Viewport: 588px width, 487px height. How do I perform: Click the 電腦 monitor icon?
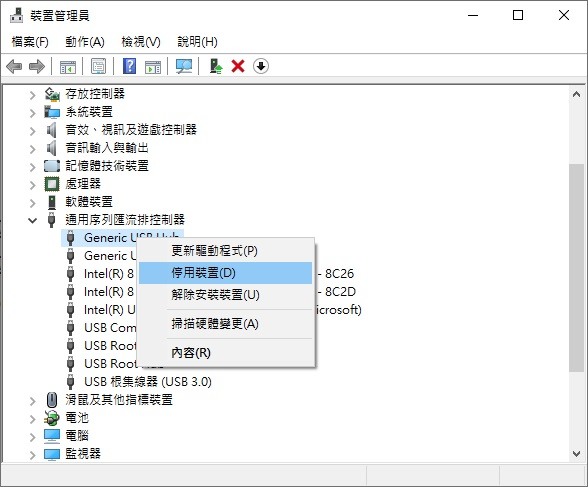pos(52,436)
